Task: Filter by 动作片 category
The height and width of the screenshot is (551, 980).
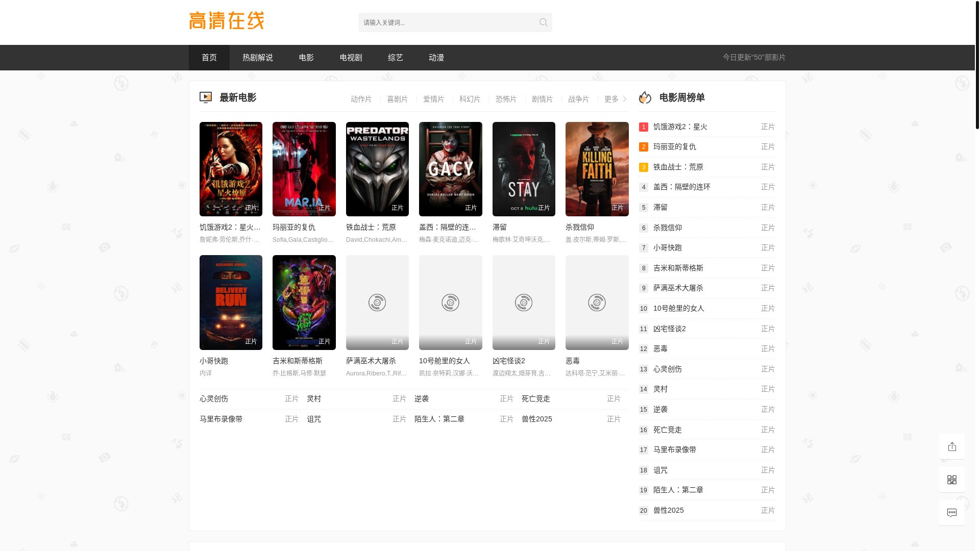Action: [361, 99]
